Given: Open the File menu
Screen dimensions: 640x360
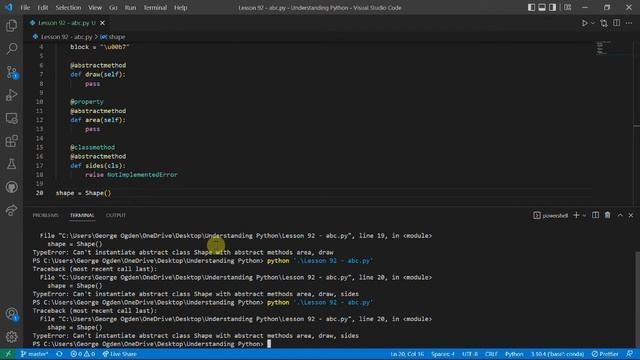Looking at the screenshot, I should 25,7.
